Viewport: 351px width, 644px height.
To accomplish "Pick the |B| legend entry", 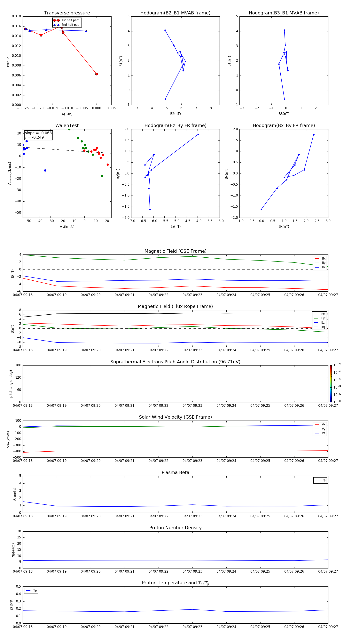I will (x=320, y=327).
